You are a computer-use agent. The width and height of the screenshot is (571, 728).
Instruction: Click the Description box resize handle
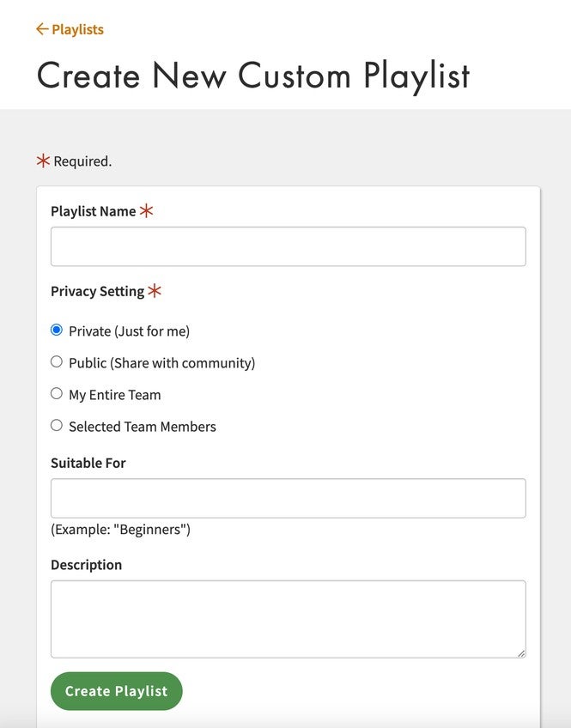(x=520, y=652)
